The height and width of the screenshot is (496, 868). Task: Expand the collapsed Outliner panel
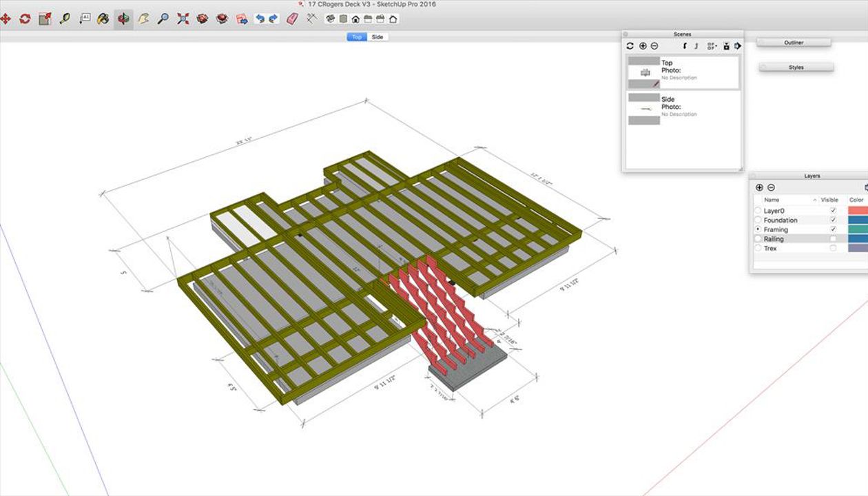pos(794,43)
